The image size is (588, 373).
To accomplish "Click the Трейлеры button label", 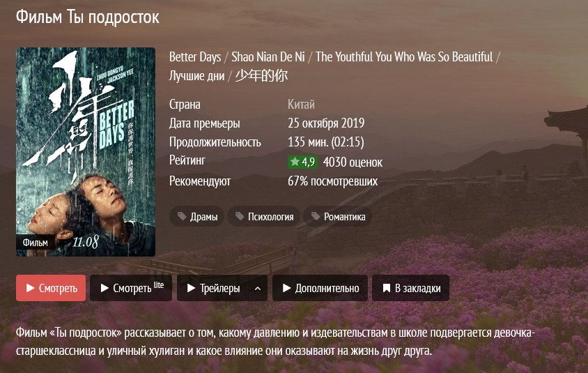I will [x=219, y=288].
